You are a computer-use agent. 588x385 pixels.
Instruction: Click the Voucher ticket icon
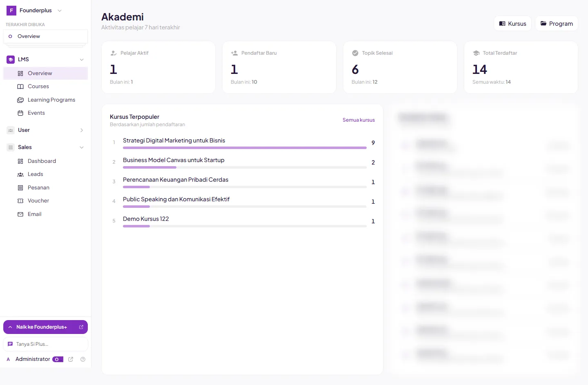(20, 201)
